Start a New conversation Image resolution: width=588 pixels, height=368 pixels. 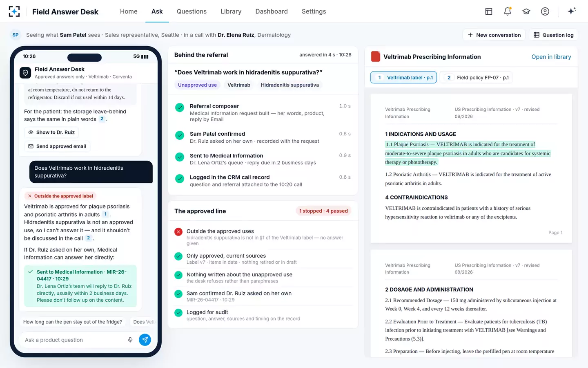(494, 35)
